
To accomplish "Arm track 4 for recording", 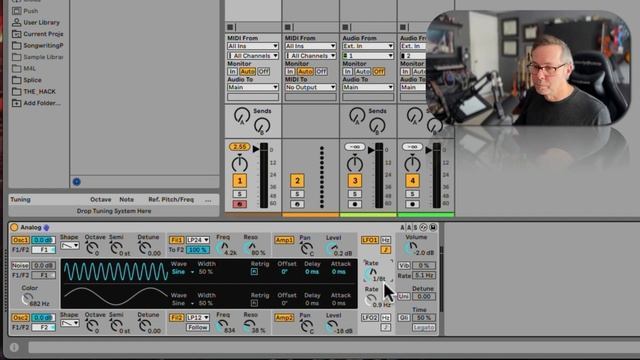I will click(412, 204).
